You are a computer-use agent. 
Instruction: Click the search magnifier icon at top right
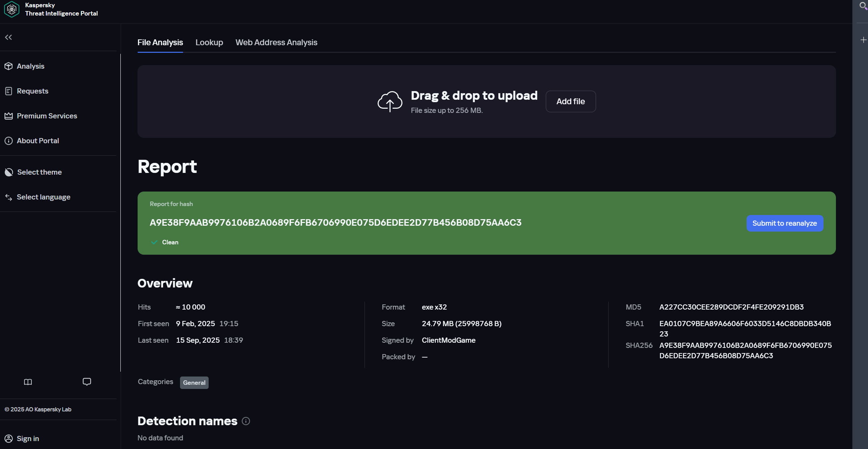point(863,6)
